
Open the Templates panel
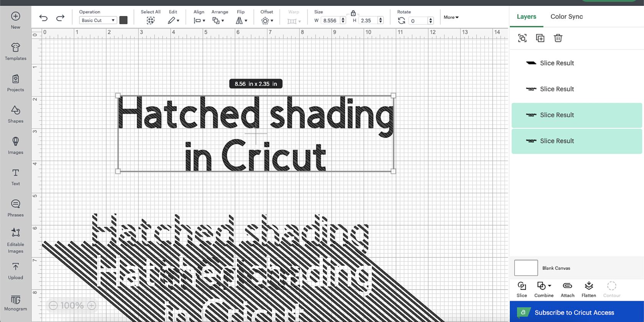[15, 52]
